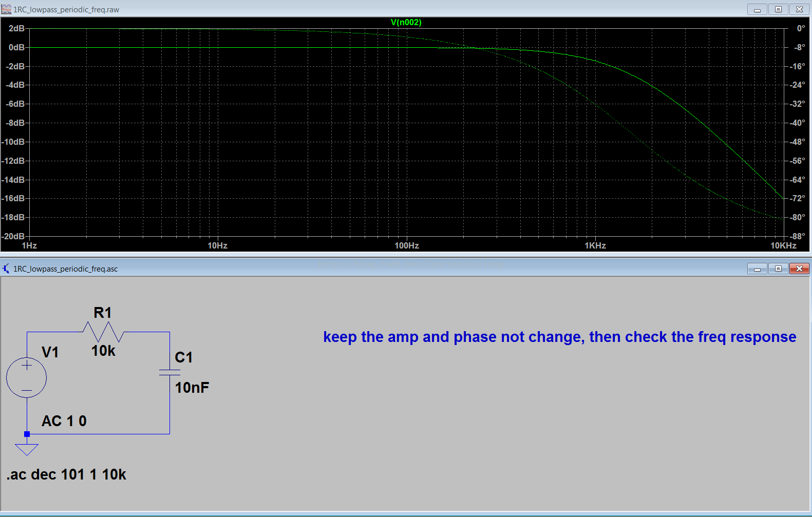Click the C1 label text

184,357
